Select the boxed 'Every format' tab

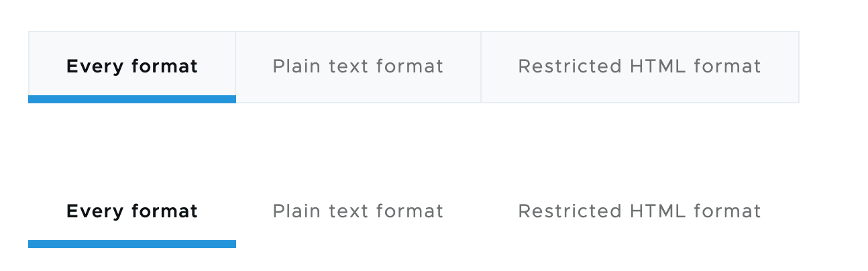click(132, 66)
